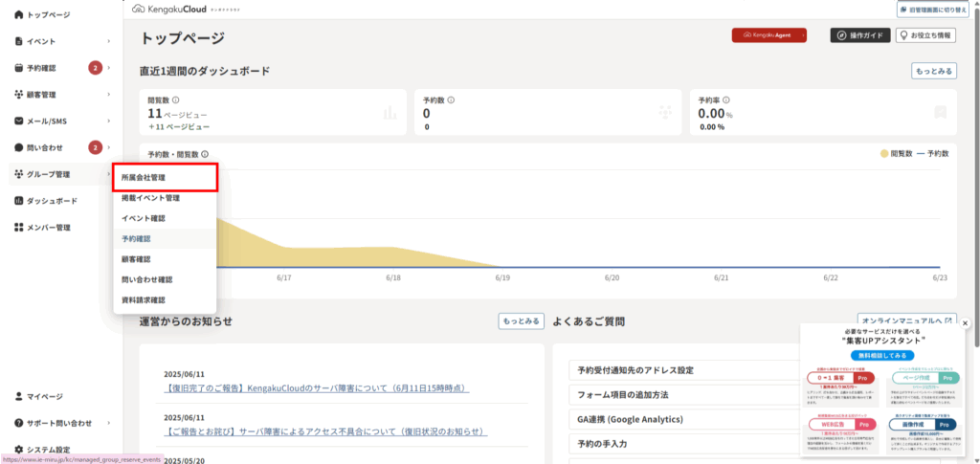The height and width of the screenshot is (464, 980).
Task: Click the もっとみる button for the dashboard
Action: pos(934,71)
